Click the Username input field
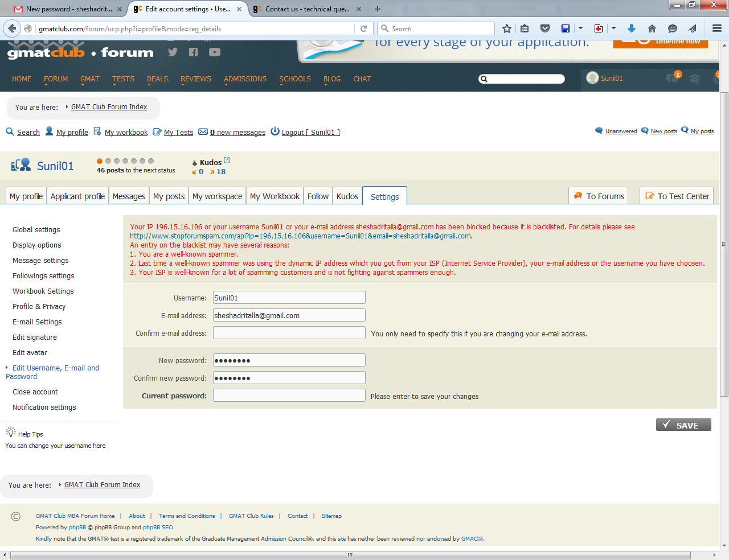 pos(289,298)
